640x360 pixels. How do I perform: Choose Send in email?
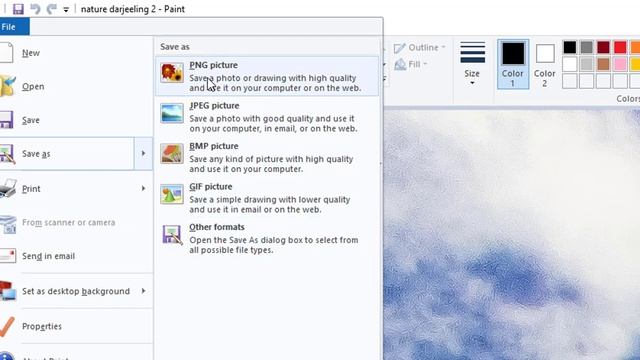pyautogui.click(x=76, y=256)
